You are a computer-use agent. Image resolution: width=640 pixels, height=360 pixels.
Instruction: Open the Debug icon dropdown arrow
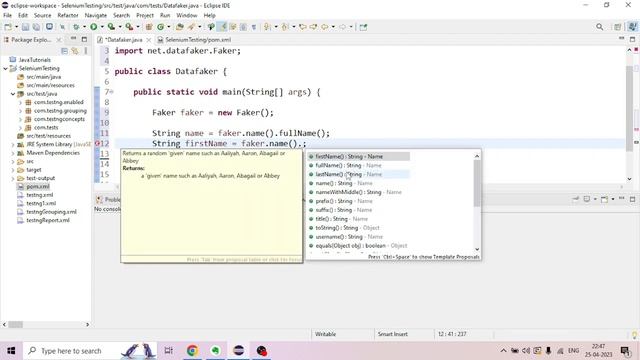(x=84, y=27)
